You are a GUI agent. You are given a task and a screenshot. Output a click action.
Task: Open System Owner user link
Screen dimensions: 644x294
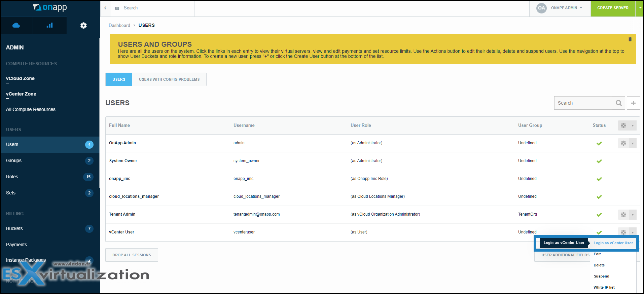pos(123,161)
